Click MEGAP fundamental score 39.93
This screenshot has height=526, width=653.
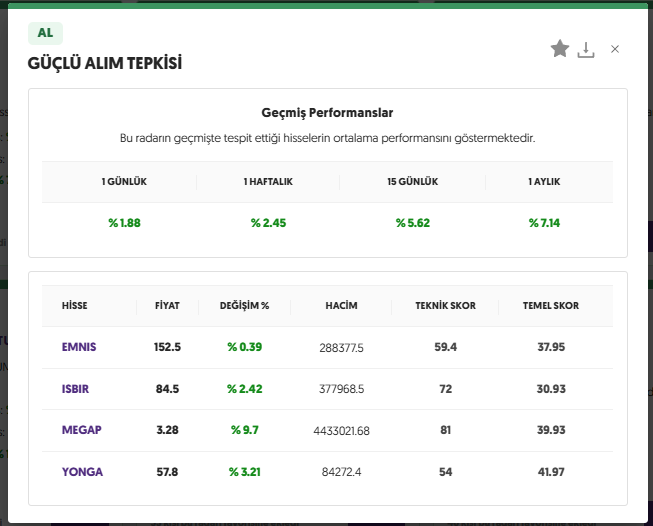pyautogui.click(x=551, y=430)
